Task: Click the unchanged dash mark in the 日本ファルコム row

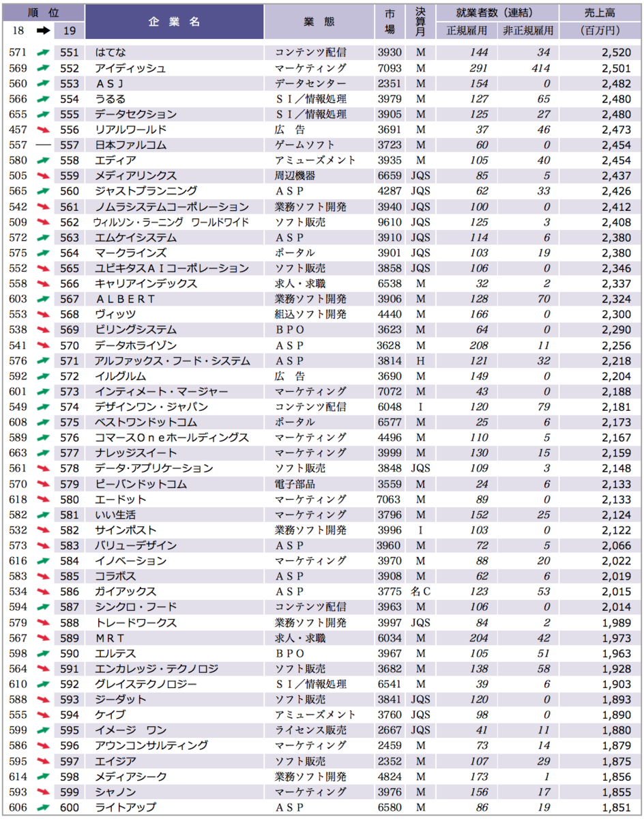Action: 44,145
